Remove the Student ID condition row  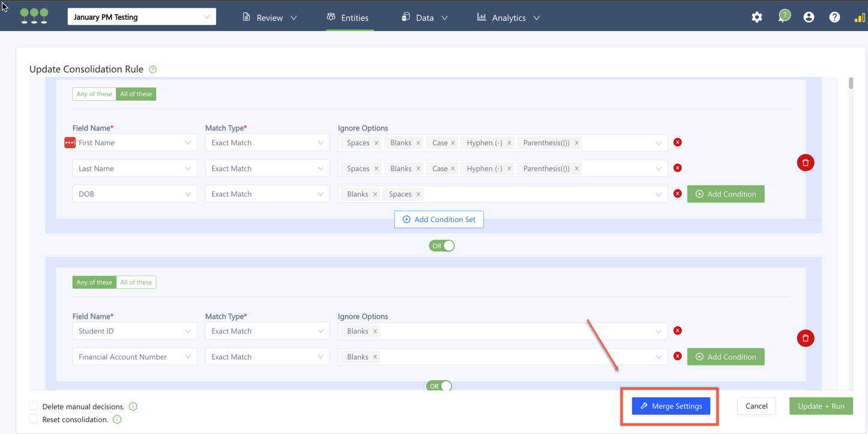click(x=677, y=331)
